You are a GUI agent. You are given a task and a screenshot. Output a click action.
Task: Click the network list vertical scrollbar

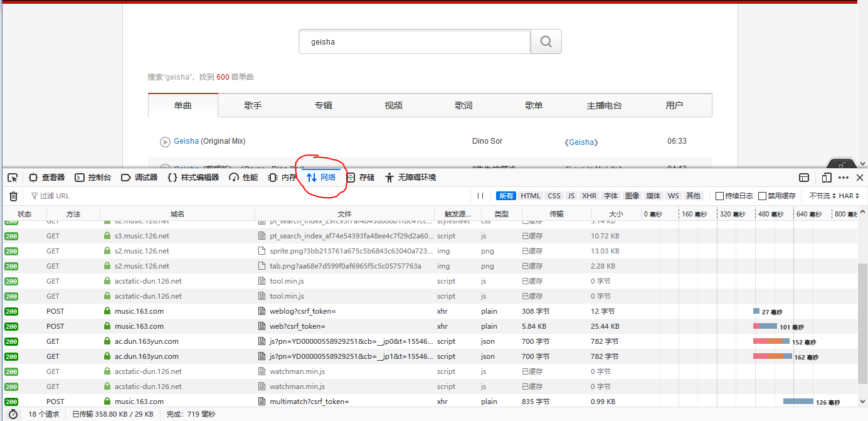point(862,323)
